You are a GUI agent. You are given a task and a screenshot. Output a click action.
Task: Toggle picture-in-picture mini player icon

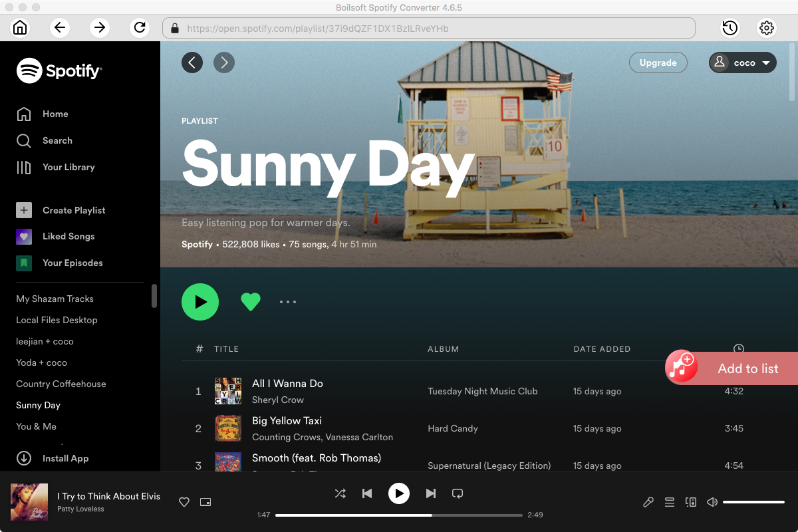click(x=205, y=502)
